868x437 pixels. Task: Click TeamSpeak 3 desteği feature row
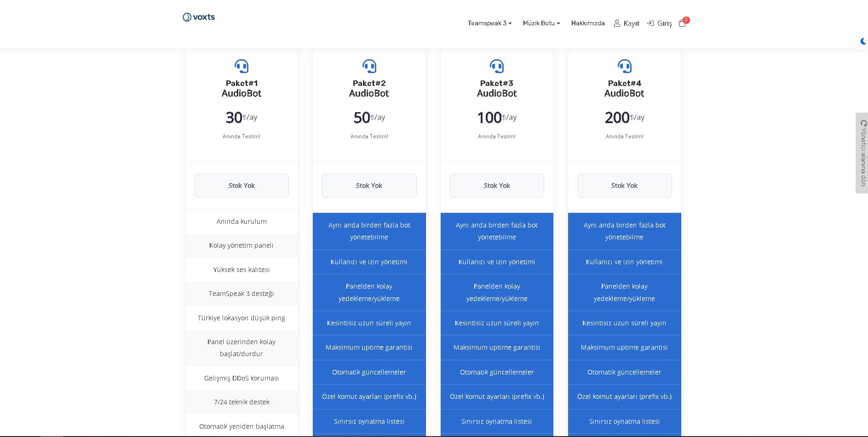click(x=241, y=294)
